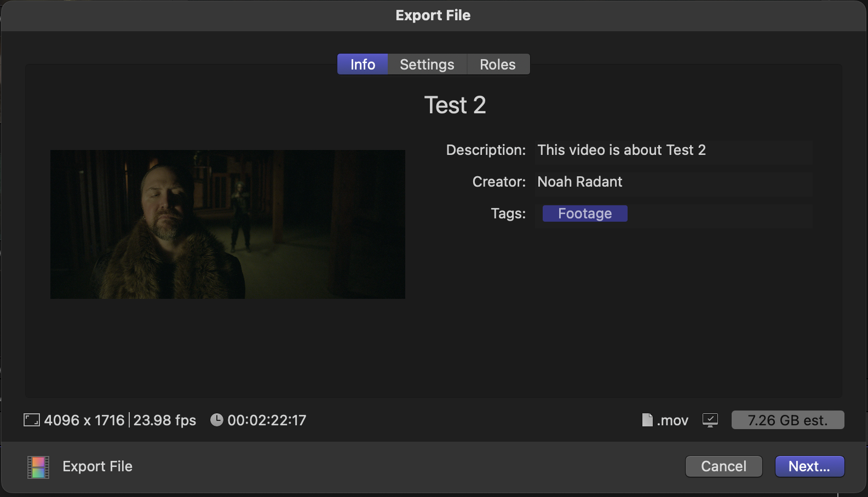Image resolution: width=868 pixels, height=497 pixels.
Task: Click the frame size resolution icon
Action: click(32, 420)
